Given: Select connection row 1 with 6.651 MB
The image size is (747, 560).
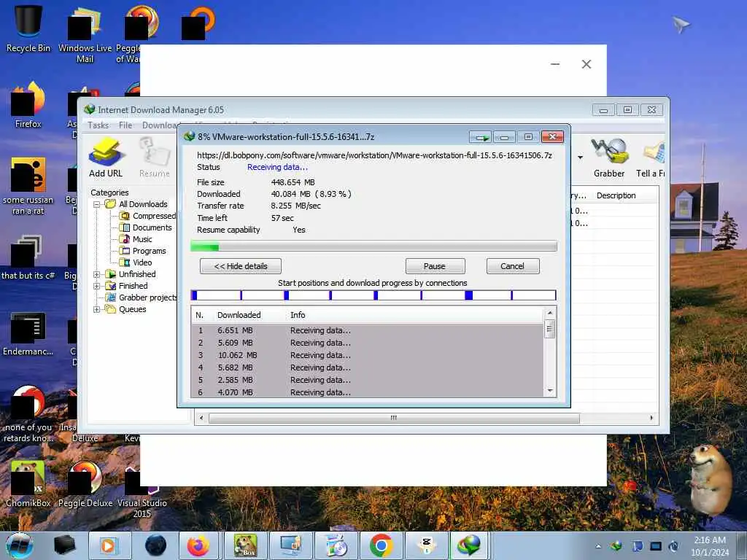Looking at the screenshot, I should coord(368,330).
